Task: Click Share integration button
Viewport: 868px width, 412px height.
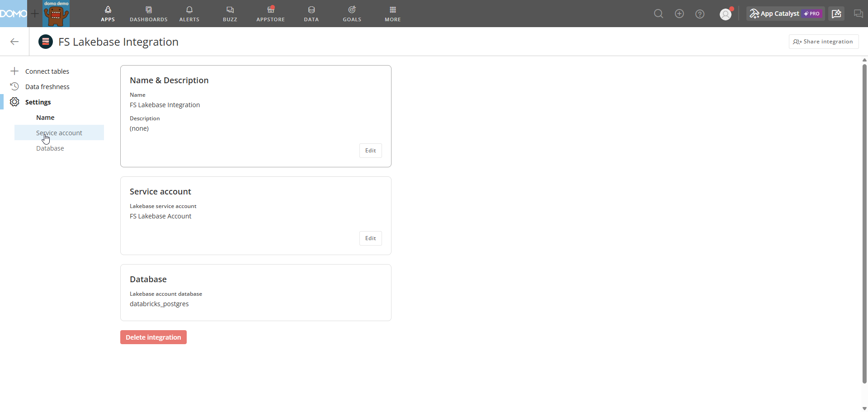Action: point(824,42)
